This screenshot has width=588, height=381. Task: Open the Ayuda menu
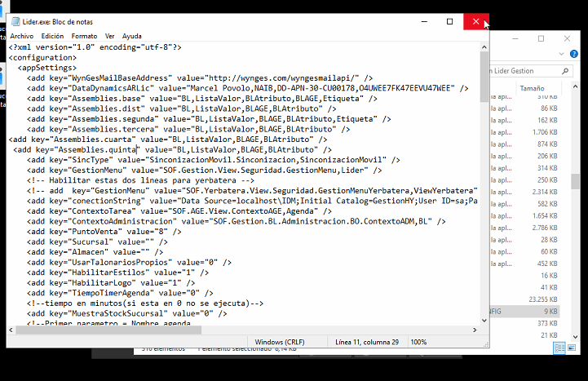click(x=131, y=36)
